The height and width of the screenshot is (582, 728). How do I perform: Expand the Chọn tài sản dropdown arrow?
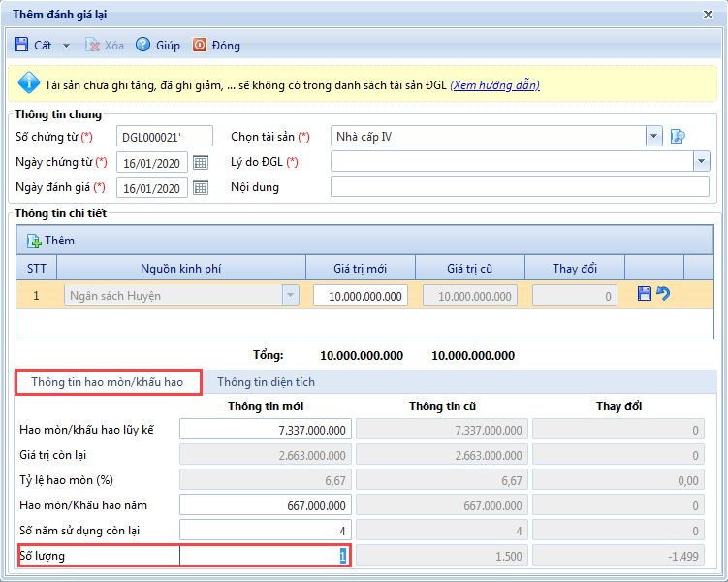point(653,137)
